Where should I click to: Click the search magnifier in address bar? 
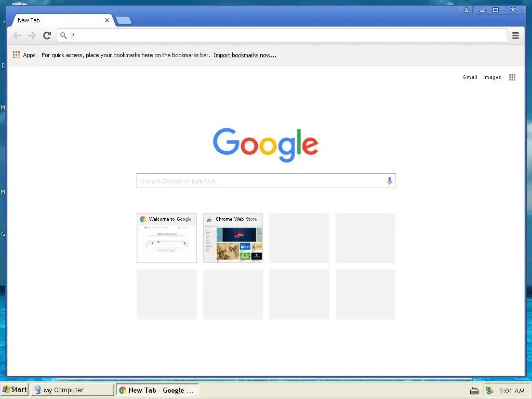(x=63, y=35)
